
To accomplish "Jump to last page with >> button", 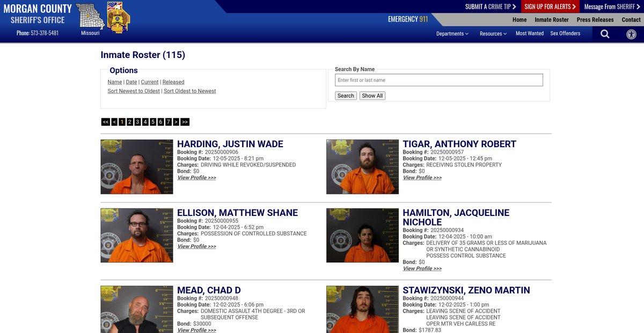I will coord(185,122).
